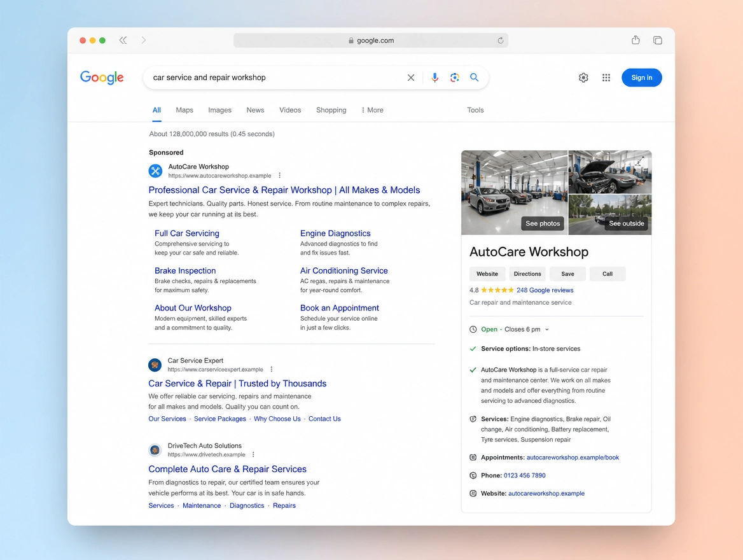
Task: Open See outside street view
Action: 627,223
